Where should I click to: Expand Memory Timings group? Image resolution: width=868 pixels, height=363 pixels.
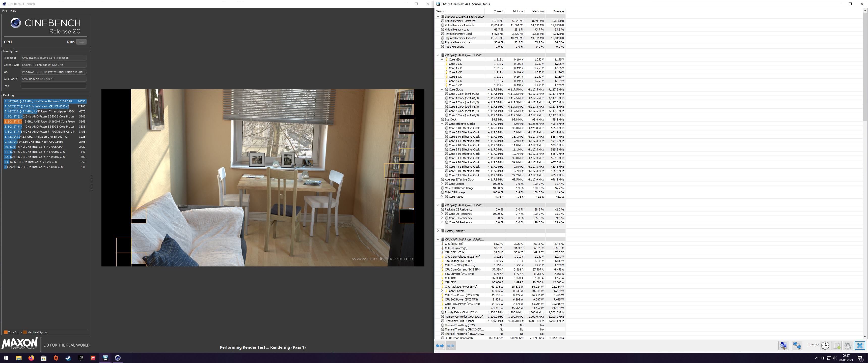[x=438, y=231]
